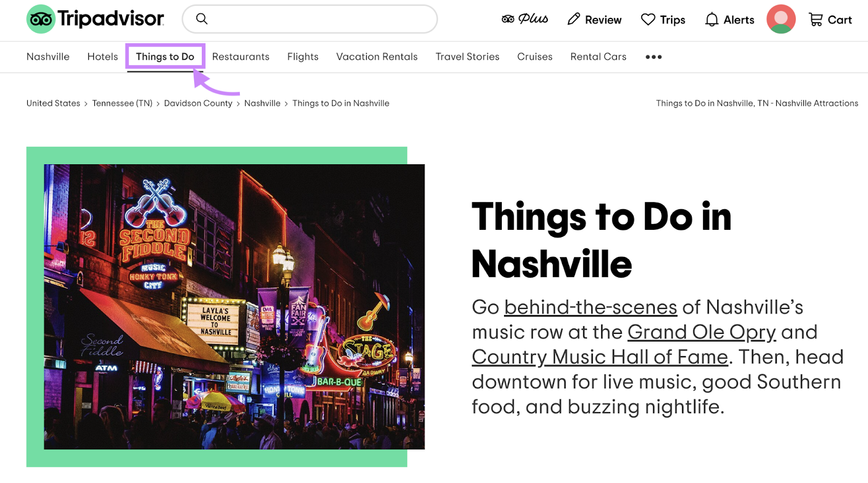
Task: Open the Nashville tab
Action: coord(48,56)
